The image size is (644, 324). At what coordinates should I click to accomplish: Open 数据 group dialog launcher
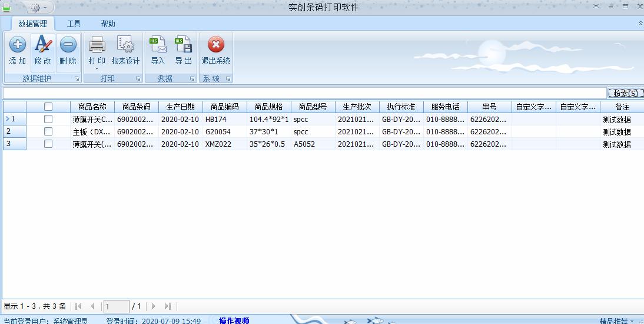pos(192,78)
